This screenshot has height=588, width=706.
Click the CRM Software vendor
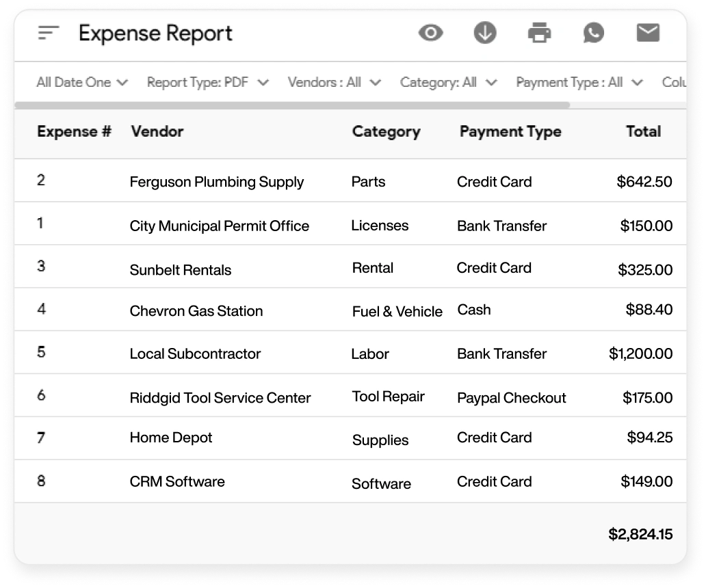(177, 481)
